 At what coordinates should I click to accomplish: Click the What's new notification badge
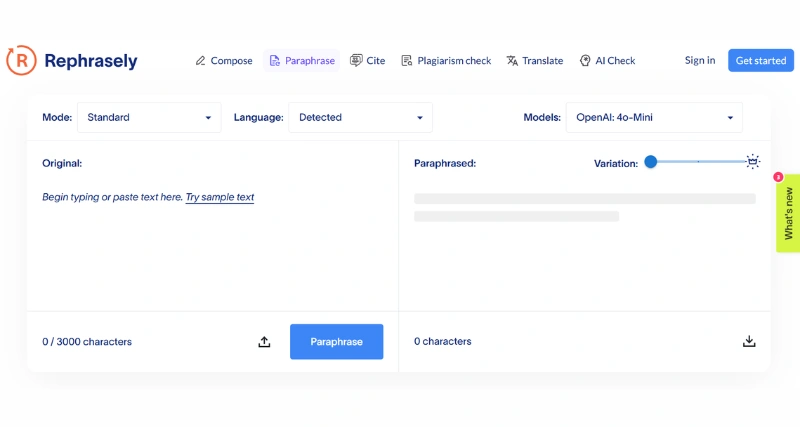click(778, 177)
